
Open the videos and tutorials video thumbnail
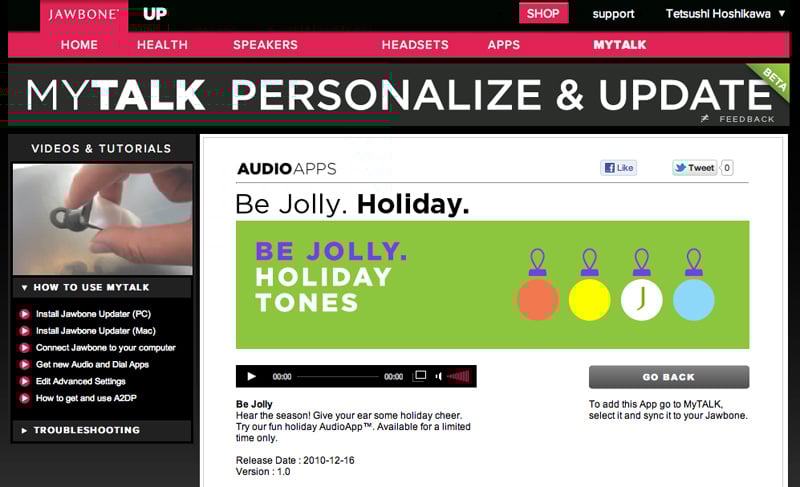tap(102, 219)
